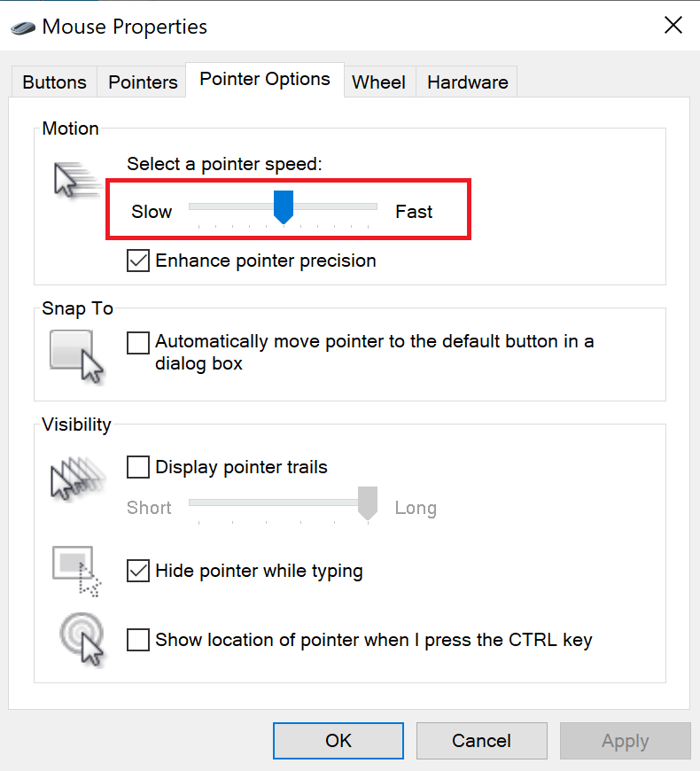Enable Display pointer trails
700x771 pixels.
click(138, 467)
